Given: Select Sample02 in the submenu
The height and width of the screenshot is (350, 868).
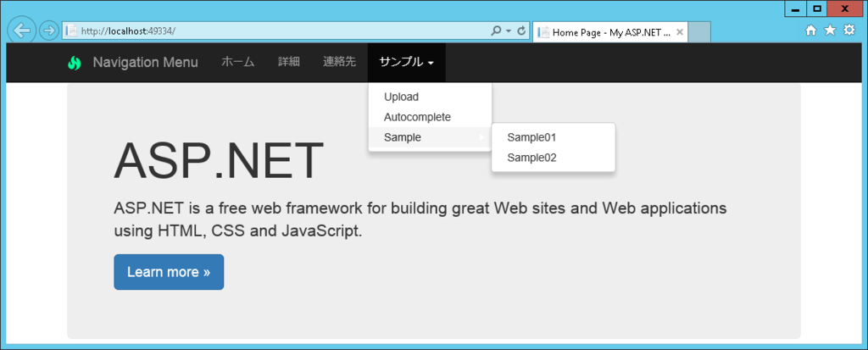Looking at the screenshot, I should pyautogui.click(x=554, y=158).
